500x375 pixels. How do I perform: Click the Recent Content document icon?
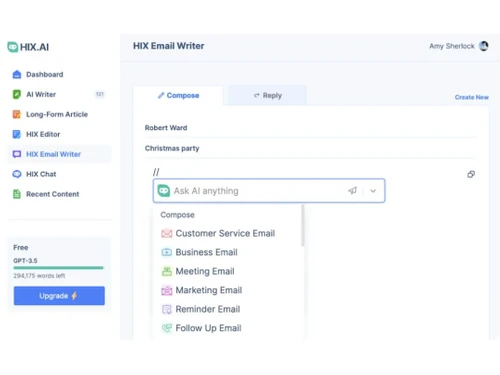(x=17, y=194)
